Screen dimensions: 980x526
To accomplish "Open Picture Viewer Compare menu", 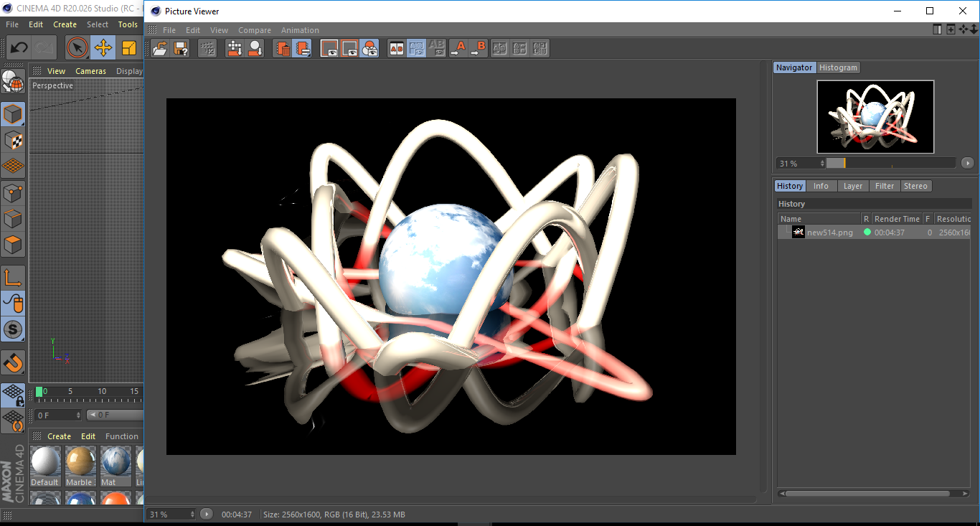I will tap(255, 30).
